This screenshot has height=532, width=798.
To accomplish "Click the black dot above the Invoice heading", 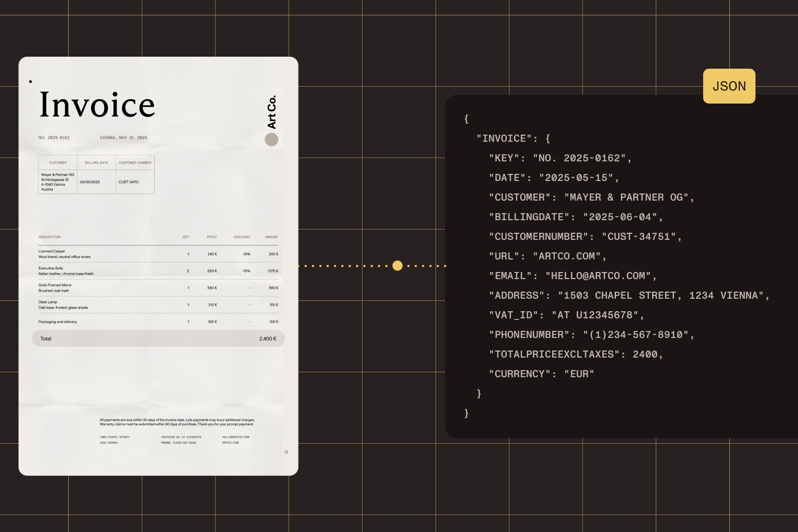I will (x=31, y=81).
